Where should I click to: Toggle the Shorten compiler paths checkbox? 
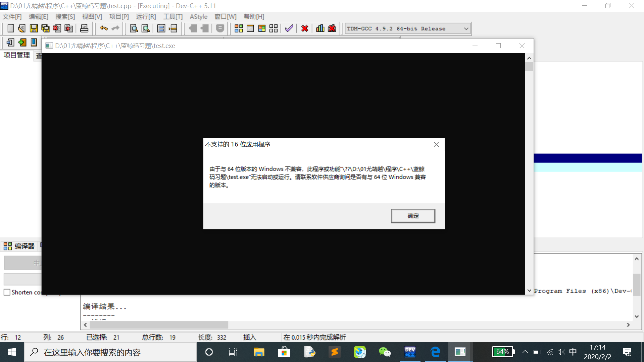7,292
